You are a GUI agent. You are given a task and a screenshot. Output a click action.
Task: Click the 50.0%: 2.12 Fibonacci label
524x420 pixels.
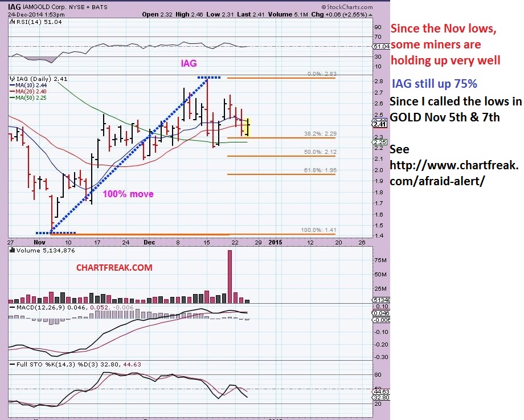pos(320,152)
